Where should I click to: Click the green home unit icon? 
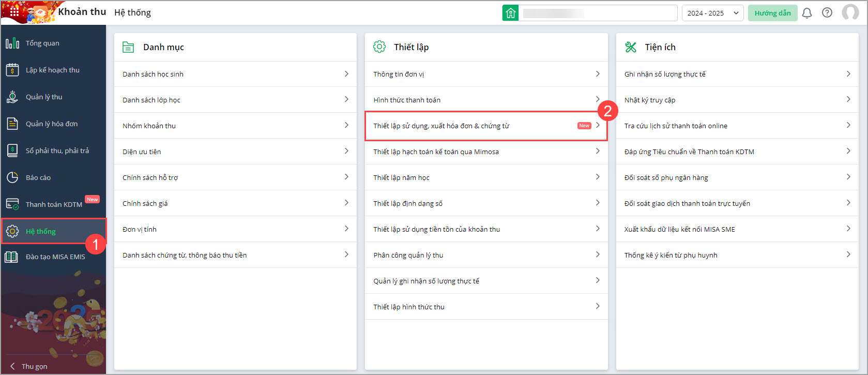(510, 13)
